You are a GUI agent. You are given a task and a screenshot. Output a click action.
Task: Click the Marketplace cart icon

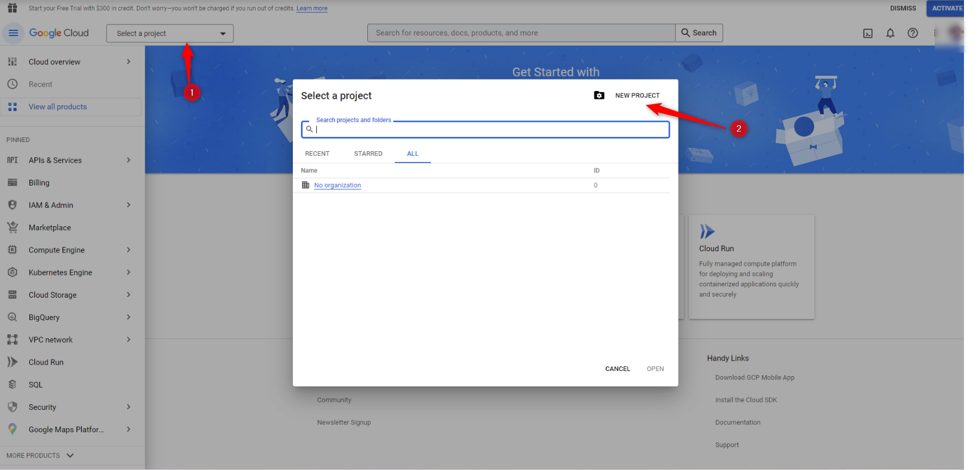(x=12, y=227)
